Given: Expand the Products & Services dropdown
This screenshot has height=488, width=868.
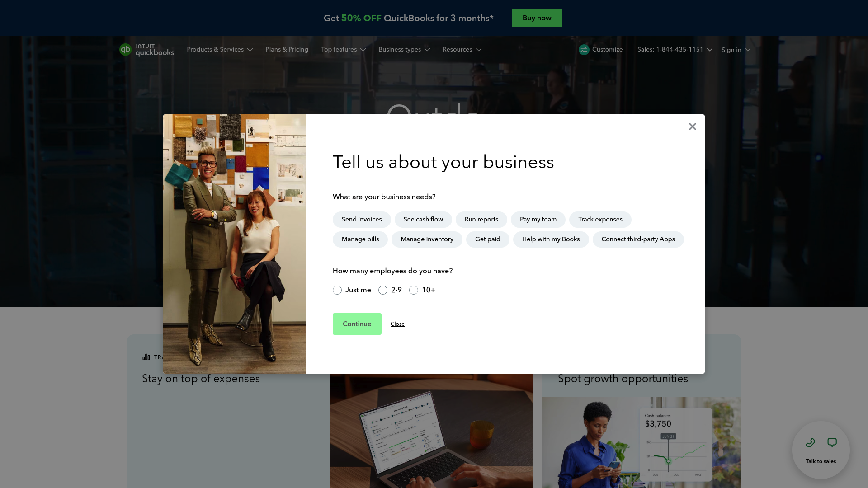Looking at the screenshot, I should (x=220, y=50).
